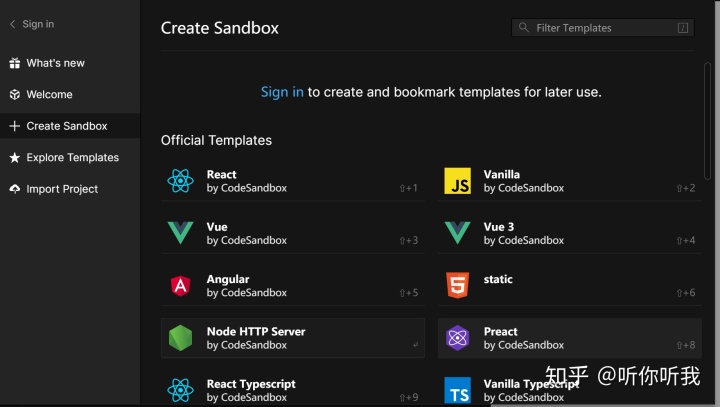Open the What's new section
The image size is (720, 407).
(x=55, y=63)
